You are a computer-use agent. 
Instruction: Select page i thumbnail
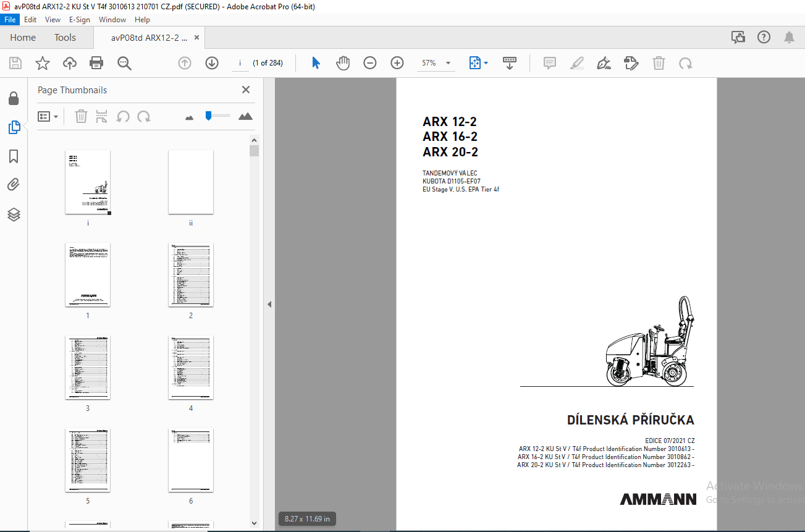(x=88, y=182)
